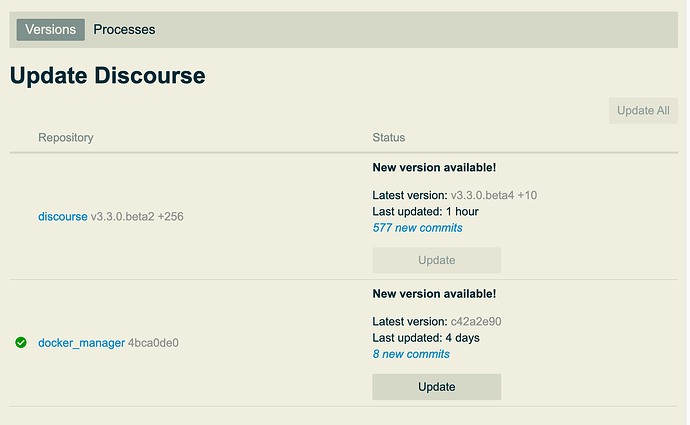Image resolution: width=690 pixels, height=425 pixels.
Task: Switch to the Versions tab
Action: [51, 29]
